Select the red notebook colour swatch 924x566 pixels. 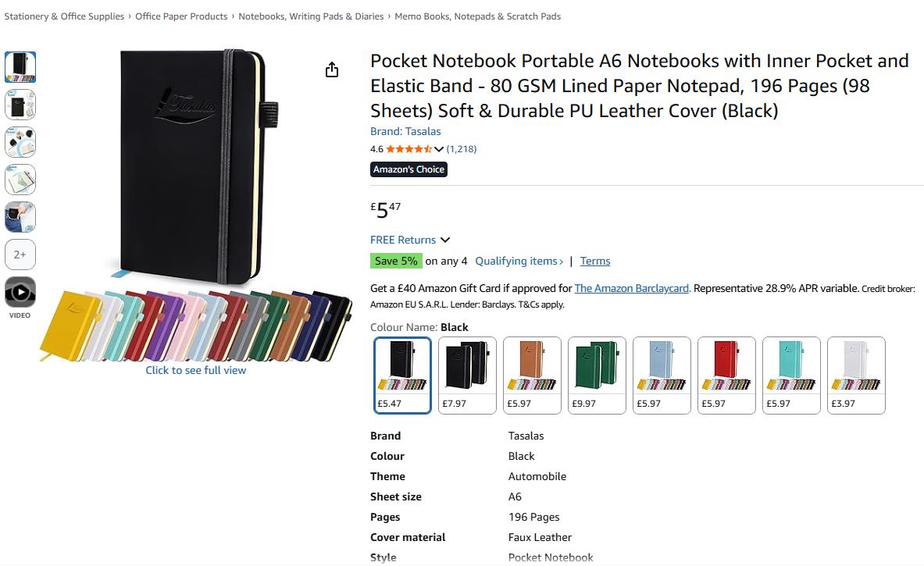[x=726, y=375]
